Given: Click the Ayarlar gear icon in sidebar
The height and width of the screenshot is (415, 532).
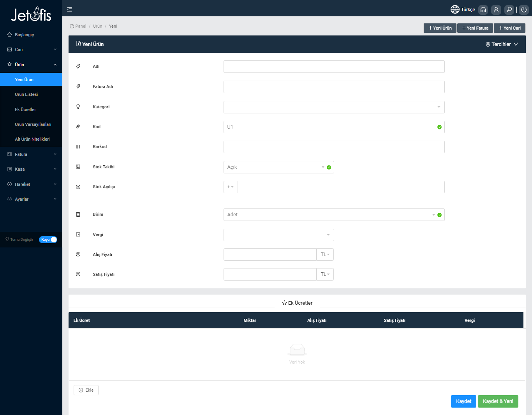Looking at the screenshot, I should (9, 199).
